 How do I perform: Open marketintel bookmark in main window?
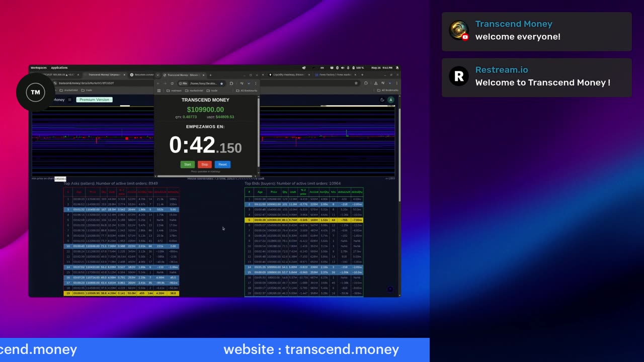pyautogui.click(x=68, y=90)
